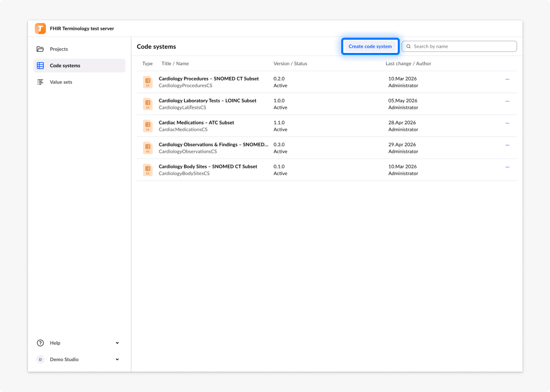Go to Projects in the sidebar
This screenshot has width=550, height=392.
(x=79, y=49)
